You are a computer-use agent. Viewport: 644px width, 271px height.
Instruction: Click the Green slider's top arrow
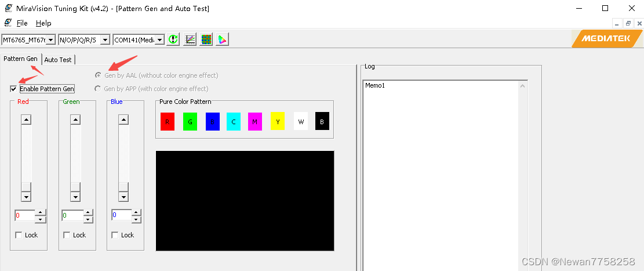click(75, 120)
